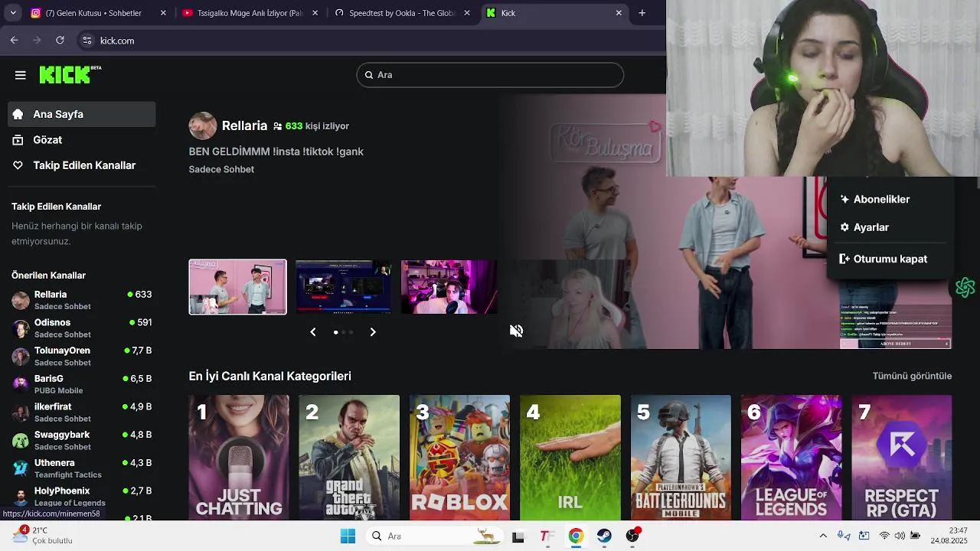
Task: Open a new browser tab
Action: coord(642,13)
